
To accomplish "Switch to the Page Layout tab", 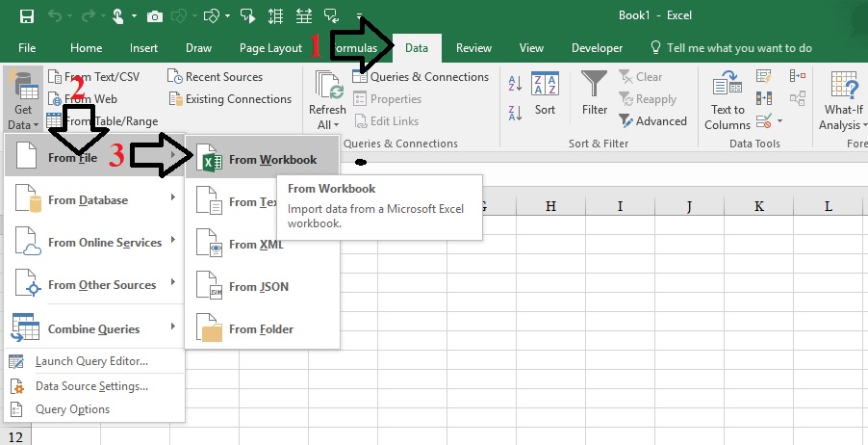I will tap(270, 48).
